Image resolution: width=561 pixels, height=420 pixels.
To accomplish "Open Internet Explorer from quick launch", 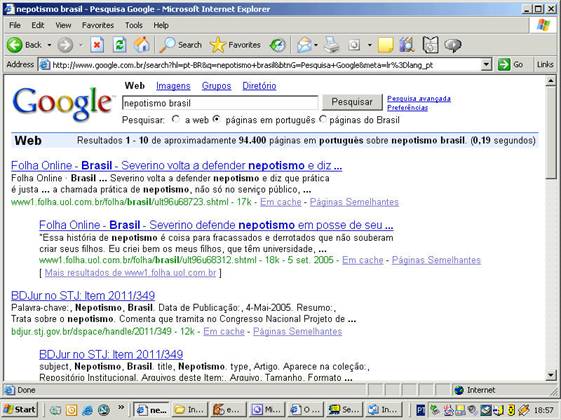I will 87,410.
